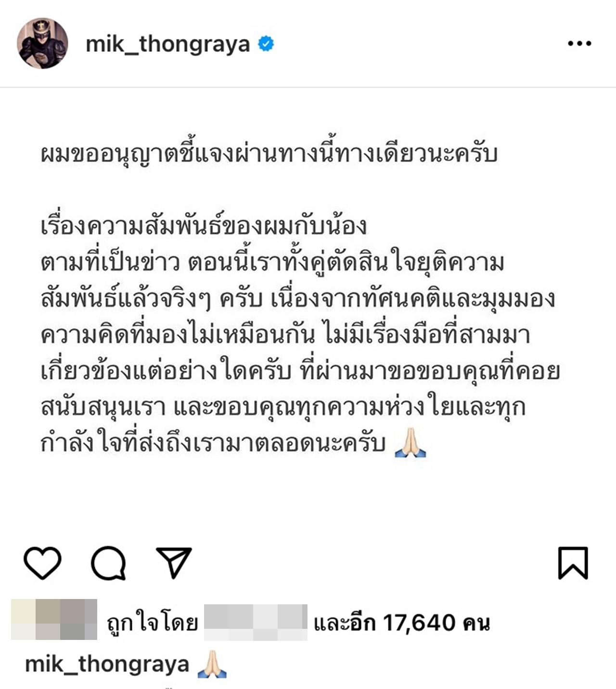Viewport: 616px width, 689px height.
Task: Open comments with the speech bubble icon
Action: point(109,563)
